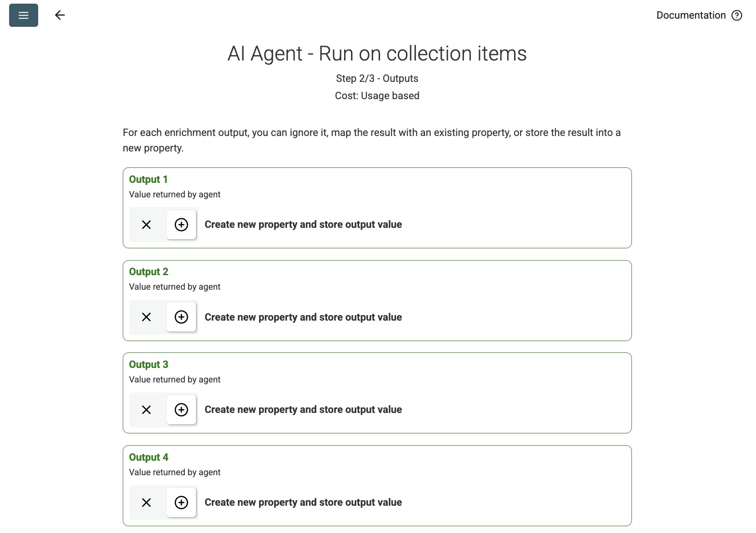The height and width of the screenshot is (533, 756).
Task: Click the Output 4 heading
Action: (149, 458)
